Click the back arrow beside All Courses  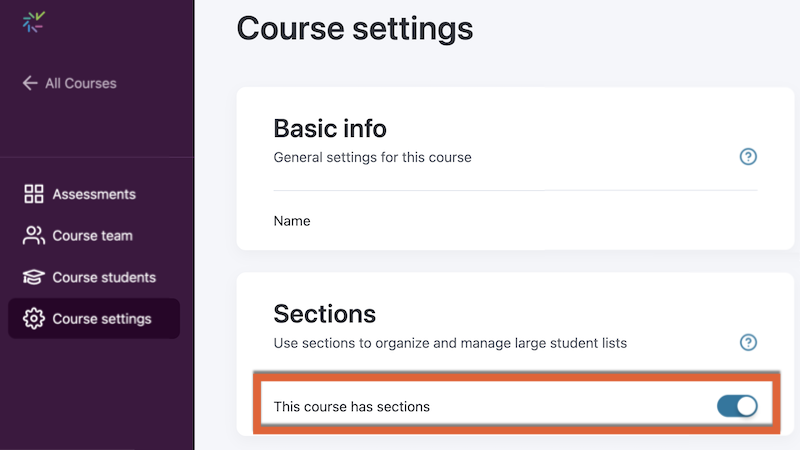(30, 83)
